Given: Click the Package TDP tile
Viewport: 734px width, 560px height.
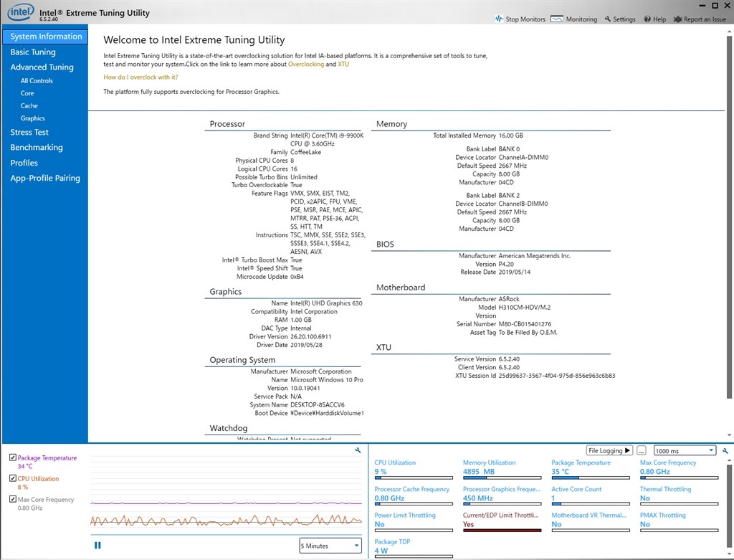Looking at the screenshot, I should click(414, 549).
